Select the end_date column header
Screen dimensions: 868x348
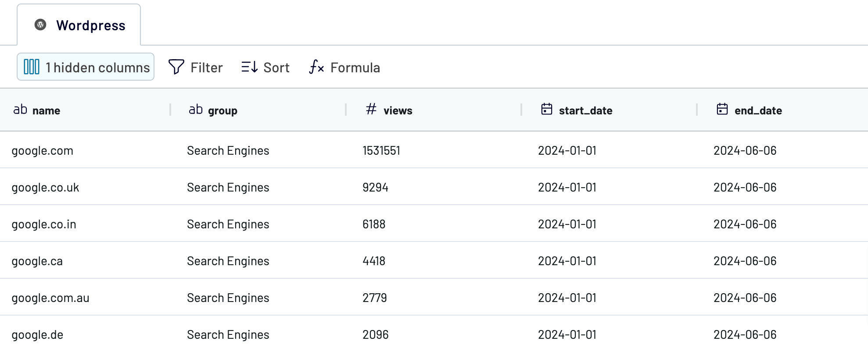click(x=782, y=110)
